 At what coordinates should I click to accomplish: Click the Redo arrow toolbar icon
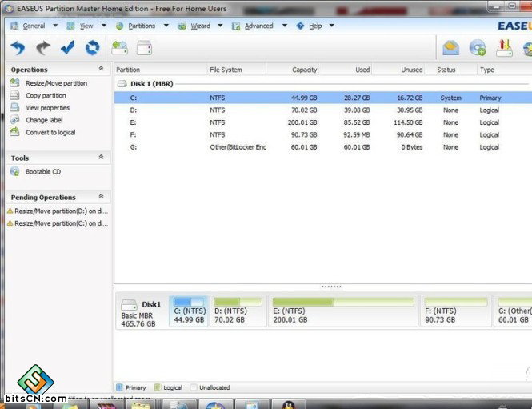tap(42, 48)
